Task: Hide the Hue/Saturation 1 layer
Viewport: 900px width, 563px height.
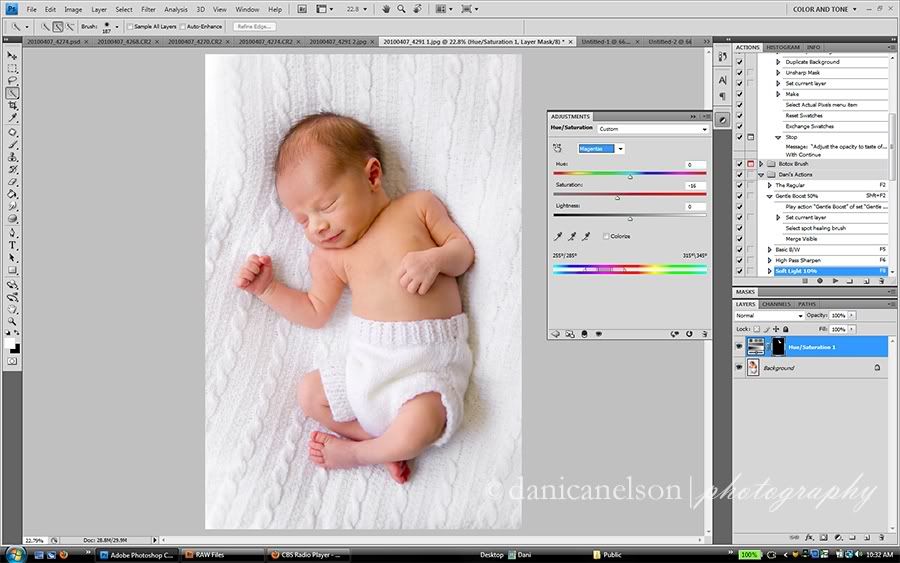Action: (x=739, y=347)
